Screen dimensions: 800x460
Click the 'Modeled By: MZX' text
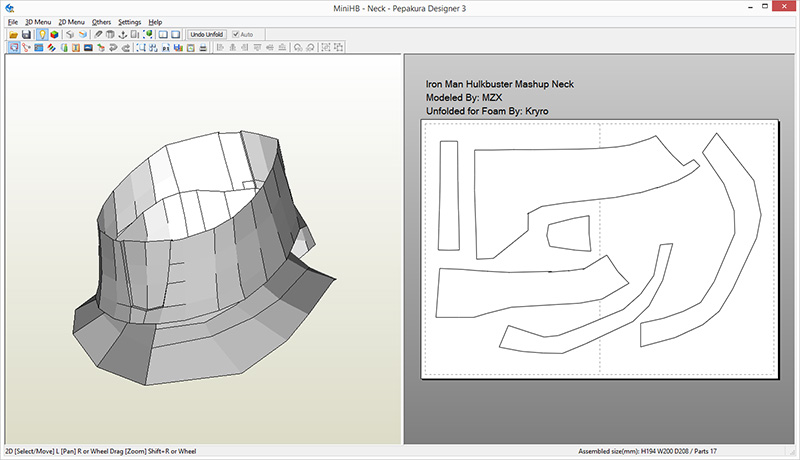[464, 97]
